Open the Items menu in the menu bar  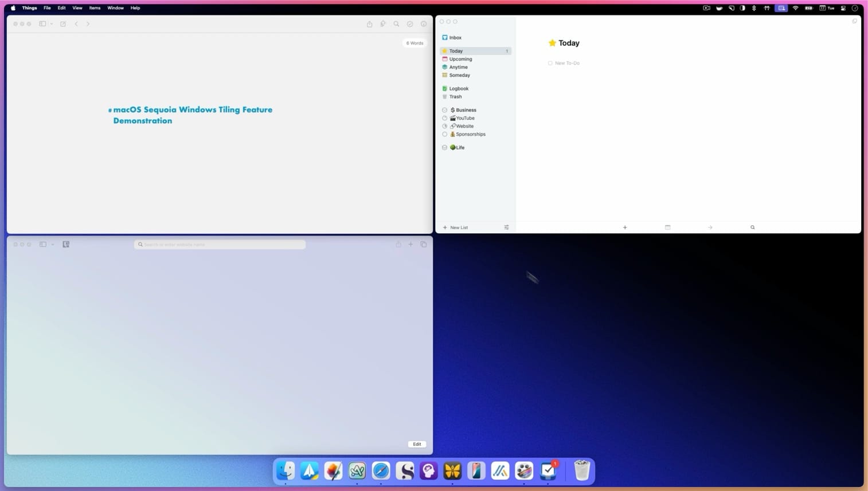click(95, 8)
